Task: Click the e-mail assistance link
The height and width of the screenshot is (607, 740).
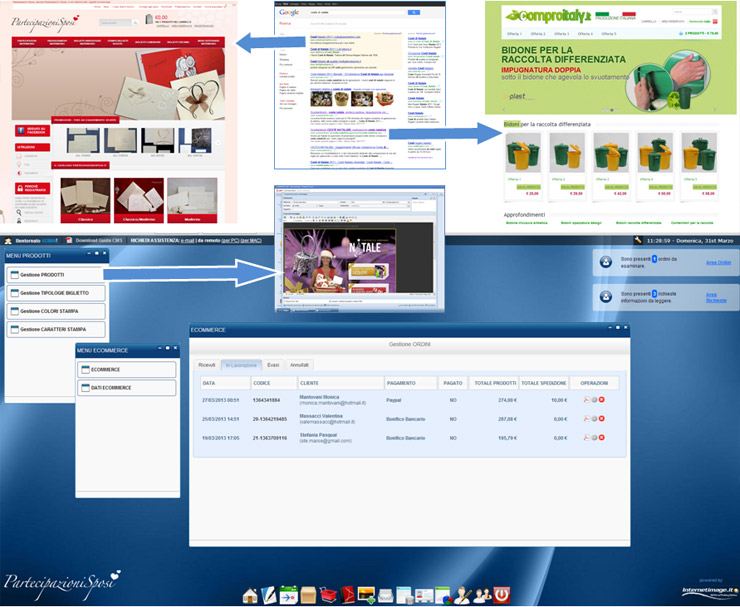Action: pyautogui.click(x=187, y=241)
